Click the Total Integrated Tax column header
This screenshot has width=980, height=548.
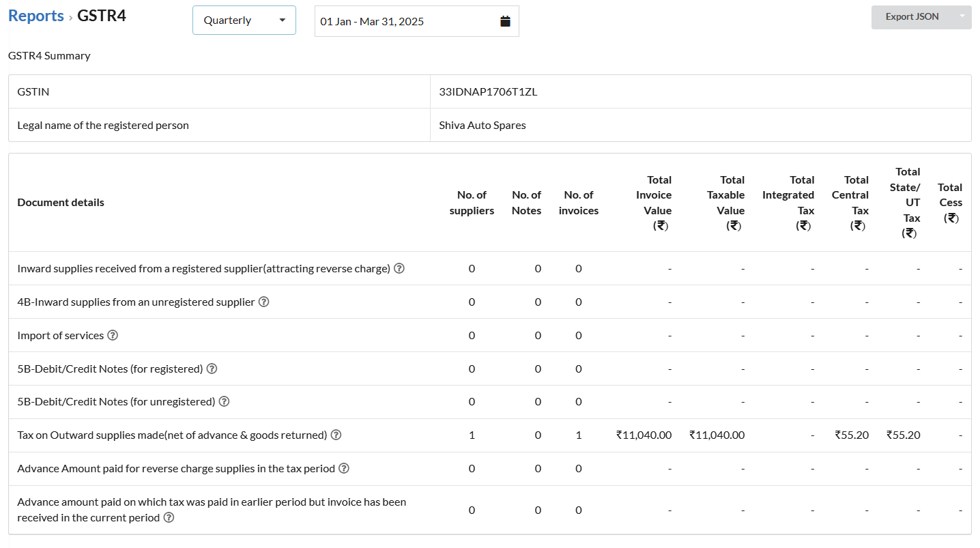[788, 203]
